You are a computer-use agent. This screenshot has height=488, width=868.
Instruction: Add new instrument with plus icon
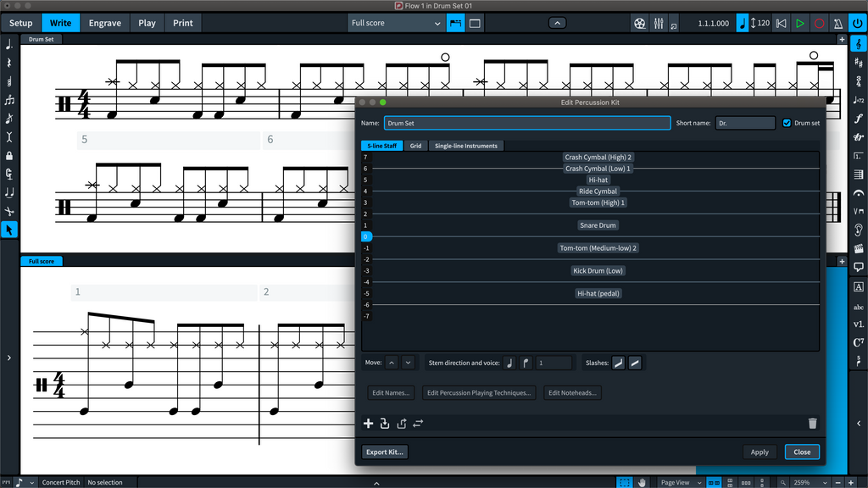[368, 424]
